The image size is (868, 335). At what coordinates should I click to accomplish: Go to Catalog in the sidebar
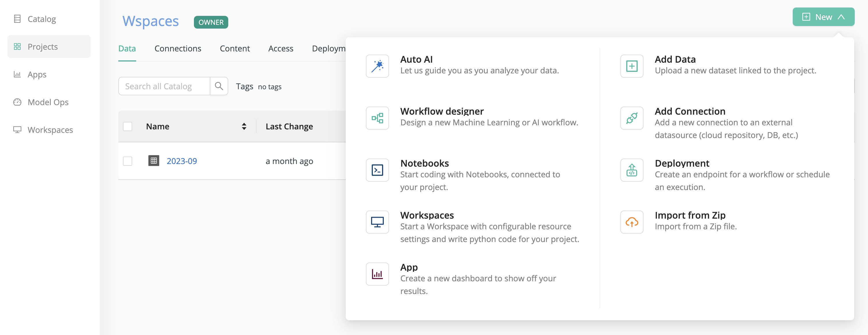pos(49,19)
